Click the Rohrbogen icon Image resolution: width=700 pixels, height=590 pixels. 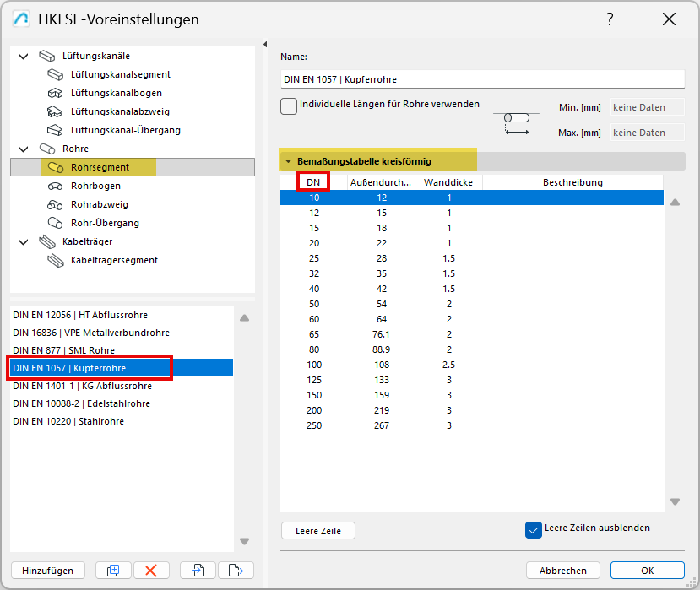[x=56, y=186]
